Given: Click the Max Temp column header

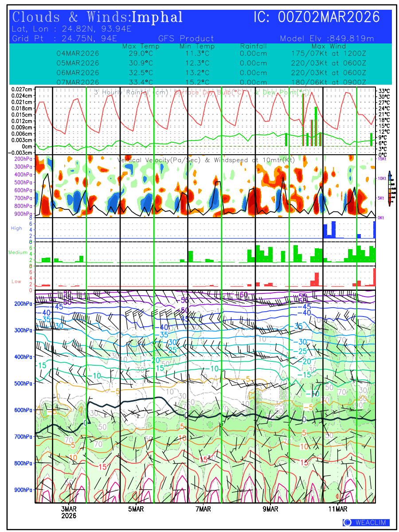Looking at the screenshot, I should pos(141,46).
